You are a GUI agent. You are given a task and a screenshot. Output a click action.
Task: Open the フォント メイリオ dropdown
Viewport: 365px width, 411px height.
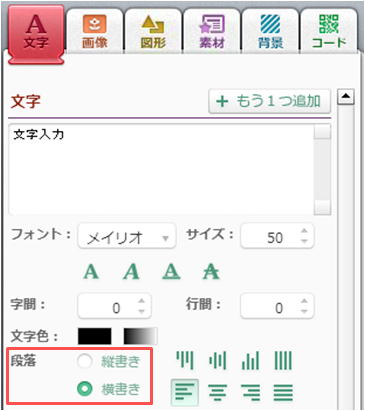(x=127, y=236)
